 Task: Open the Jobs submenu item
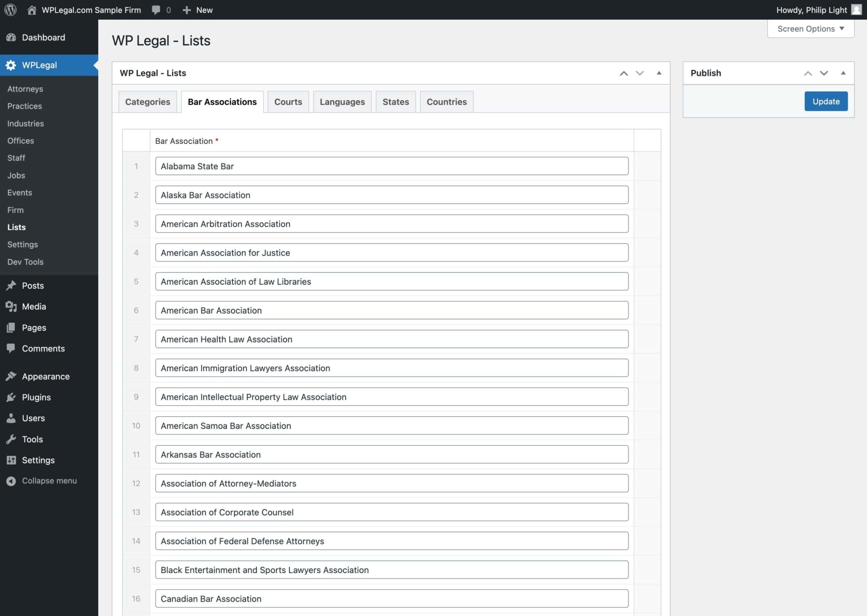click(x=16, y=175)
